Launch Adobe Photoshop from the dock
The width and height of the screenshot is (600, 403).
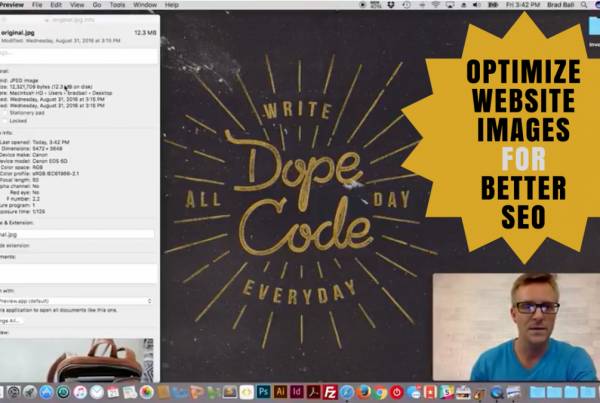(263, 392)
